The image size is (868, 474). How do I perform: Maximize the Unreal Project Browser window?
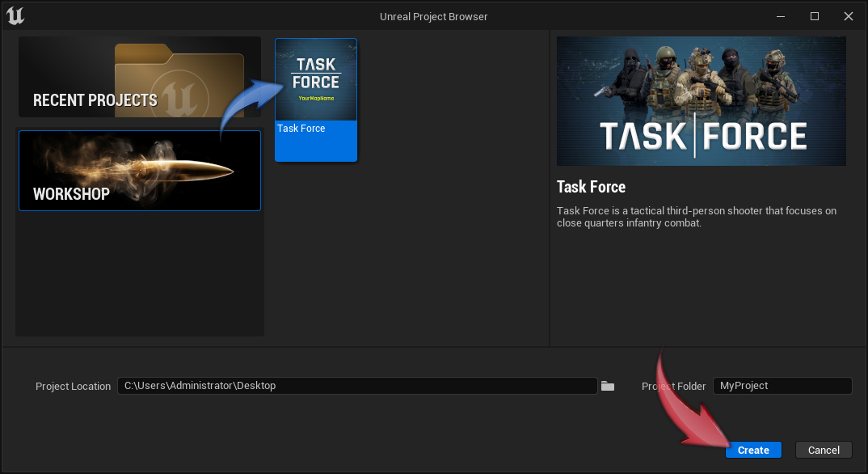(814, 15)
